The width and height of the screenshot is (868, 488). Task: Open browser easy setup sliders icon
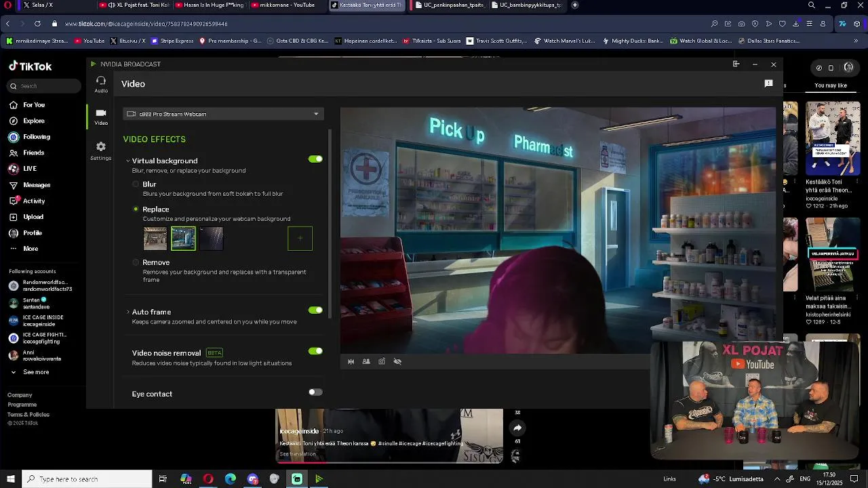809,24
